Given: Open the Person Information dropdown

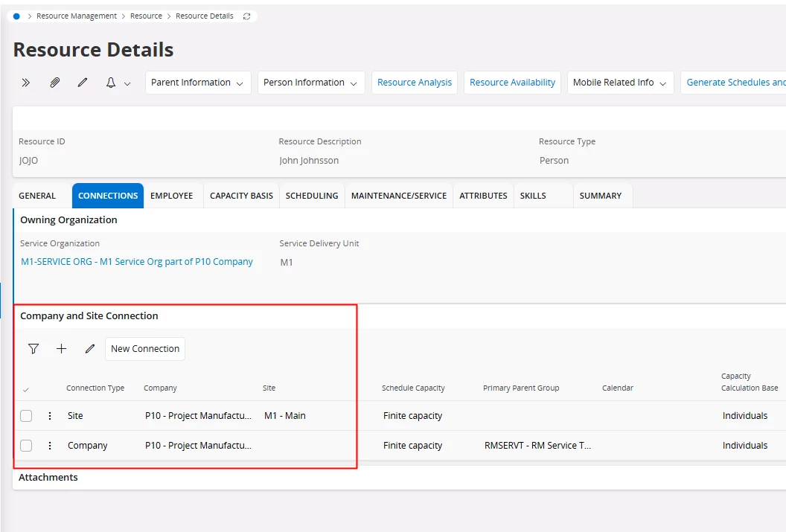Looking at the screenshot, I should coord(311,83).
